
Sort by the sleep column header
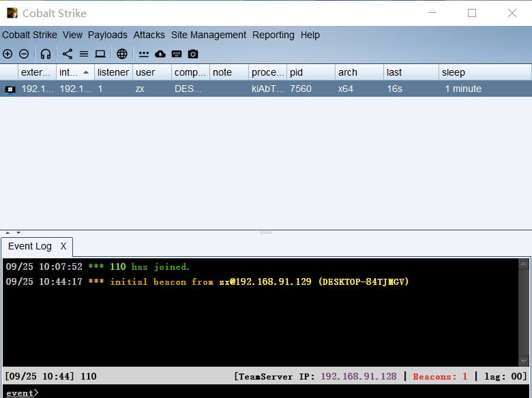click(485, 72)
